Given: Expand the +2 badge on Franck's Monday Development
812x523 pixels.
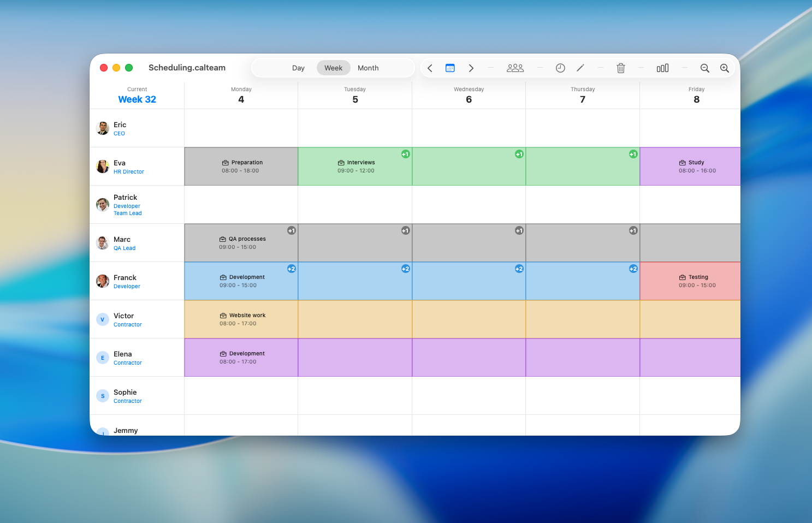Looking at the screenshot, I should (292, 269).
